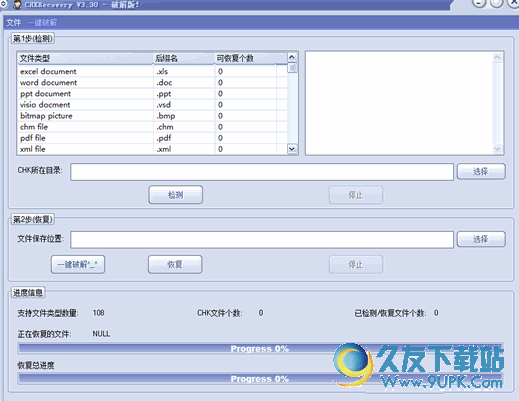Click right log panel scroll down arrow

pos(497,149)
